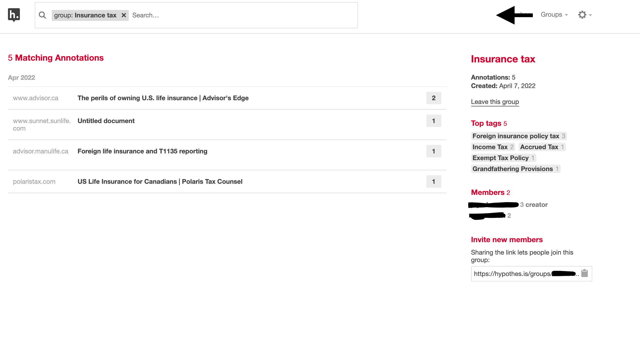The image size is (640, 364).
Task: Click Leave this group link
Action: [495, 102]
